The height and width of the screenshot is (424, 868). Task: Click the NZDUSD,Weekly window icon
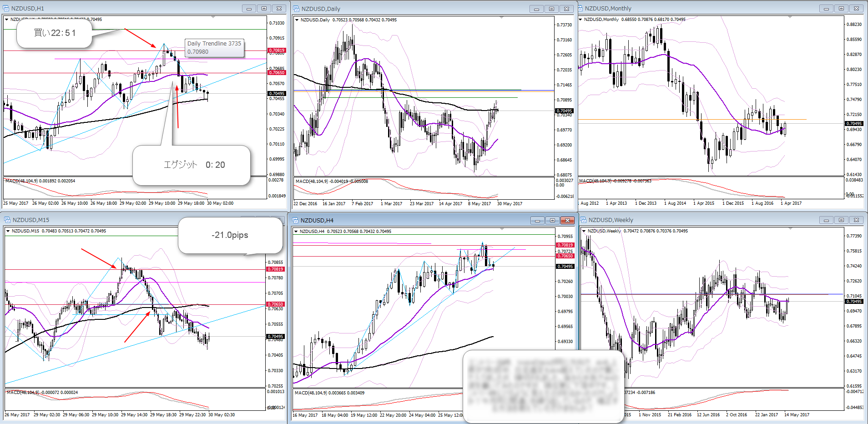(583, 220)
